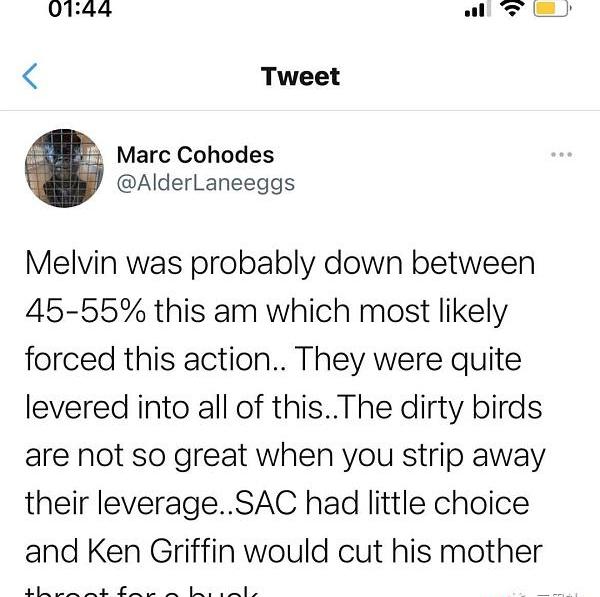Screen dimensions: 600x597
Task: Open the @AlderLaneeggs handle
Action: coord(205,183)
